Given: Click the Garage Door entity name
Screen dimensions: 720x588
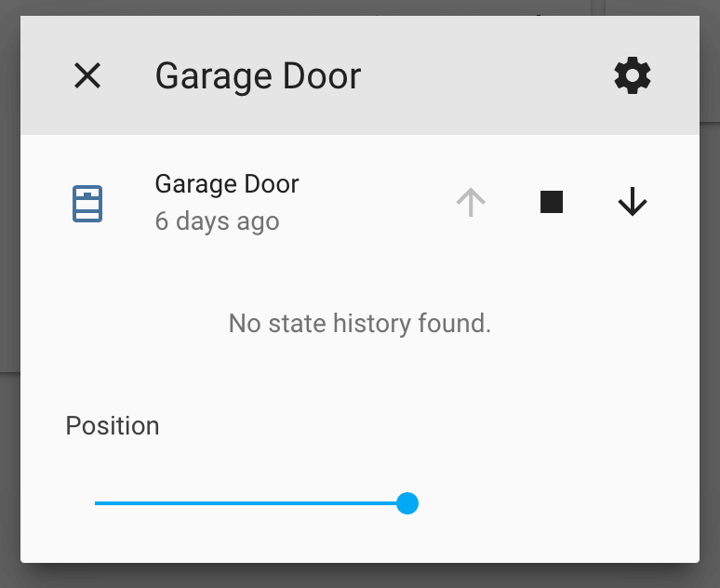Looking at the screenshot, I should coord(227,183).
